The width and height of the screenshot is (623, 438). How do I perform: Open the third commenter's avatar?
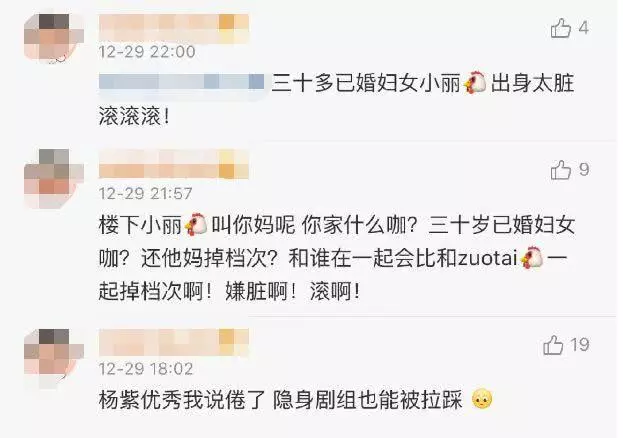tap(54, 357)
